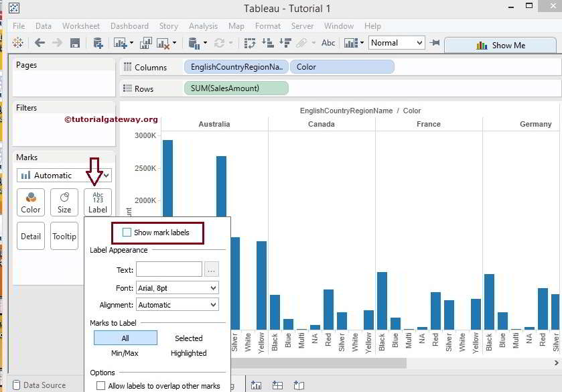Click the label Text input field
This screenshot has width=562, height=392.
[x=169, y=270]
